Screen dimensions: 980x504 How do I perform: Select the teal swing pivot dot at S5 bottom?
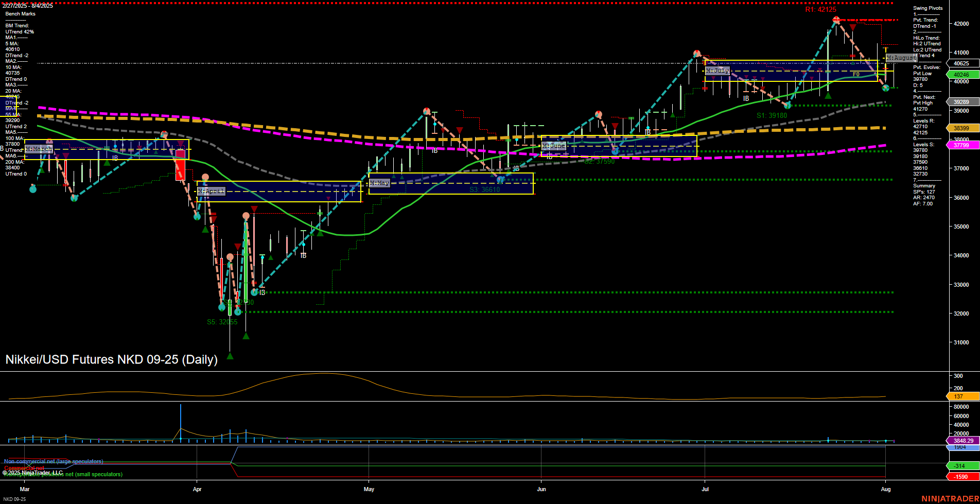pos(237,312)
